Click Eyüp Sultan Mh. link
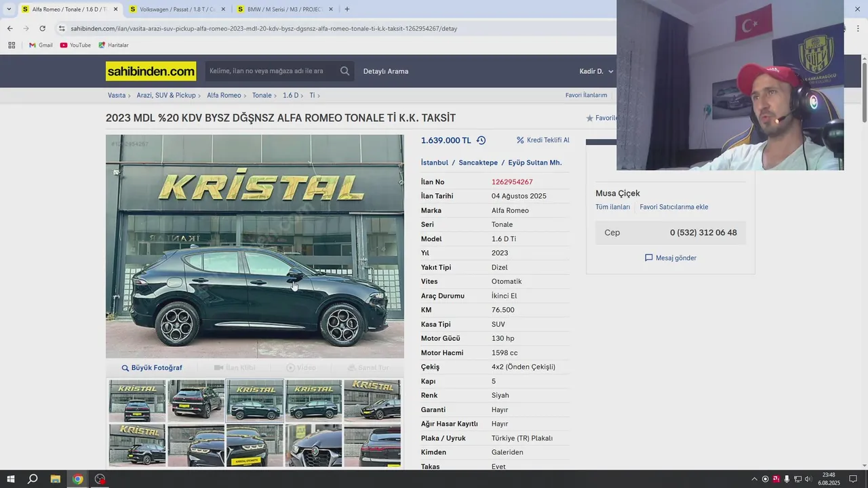Image resolution: width=868 pixels, height=488 pixels. point(535,163)
